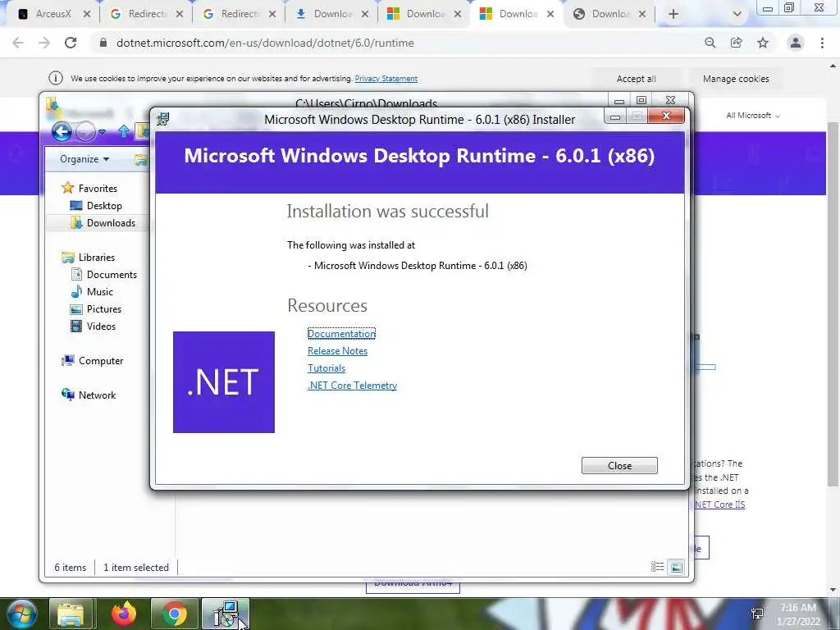Screen dimensions: 840x630
Task: Open the .NET Core Telemetry link
Action: click(352, 386)
